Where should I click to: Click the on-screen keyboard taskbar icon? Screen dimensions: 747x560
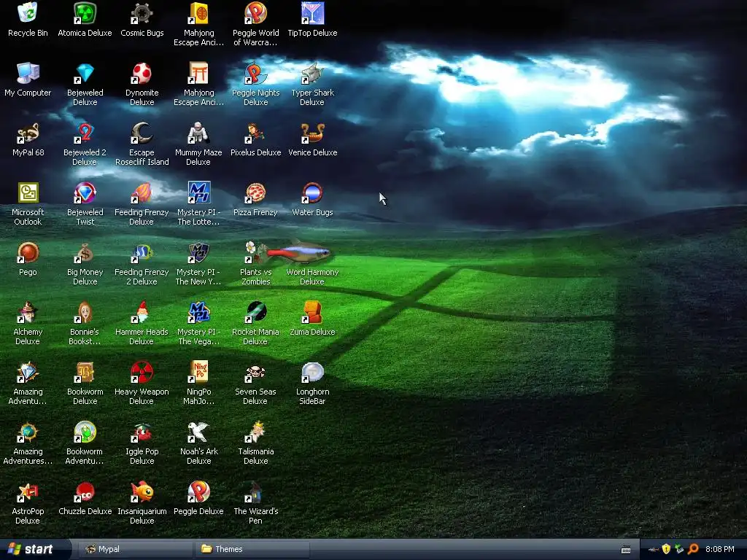[626, 550]
